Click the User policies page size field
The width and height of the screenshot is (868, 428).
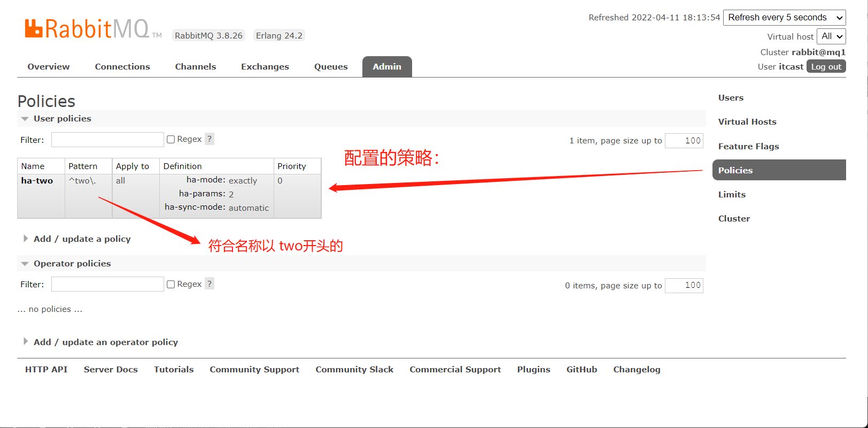(684, 141)
